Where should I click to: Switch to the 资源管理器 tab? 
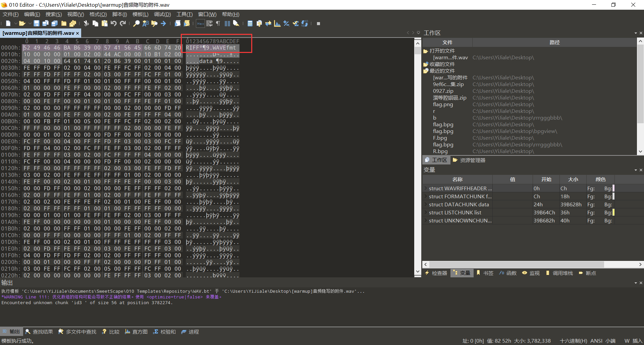pos(469,160)
